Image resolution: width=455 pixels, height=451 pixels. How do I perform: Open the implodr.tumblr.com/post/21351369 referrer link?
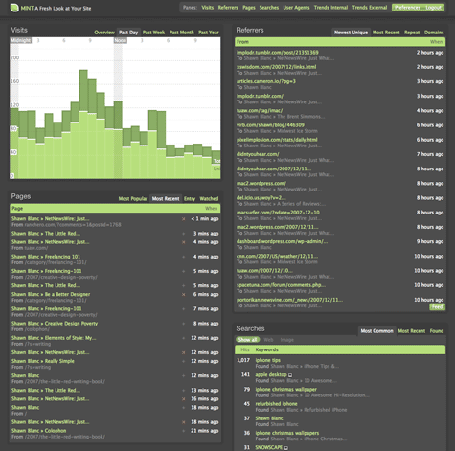[x=278, y=53]
